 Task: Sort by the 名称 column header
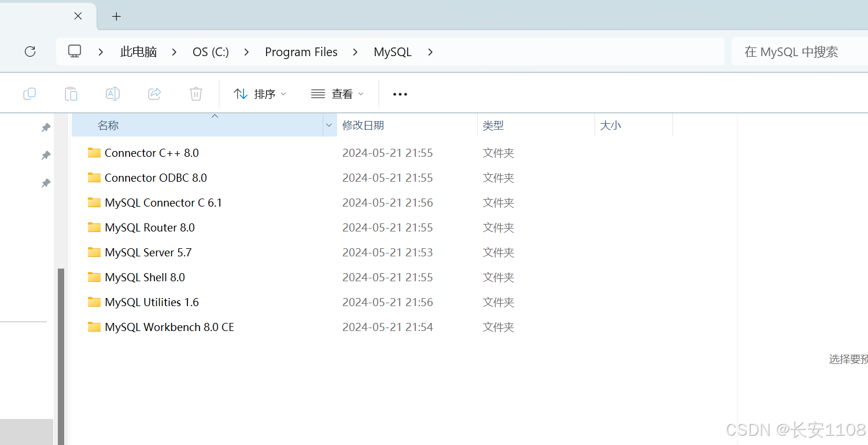(197, 125)
